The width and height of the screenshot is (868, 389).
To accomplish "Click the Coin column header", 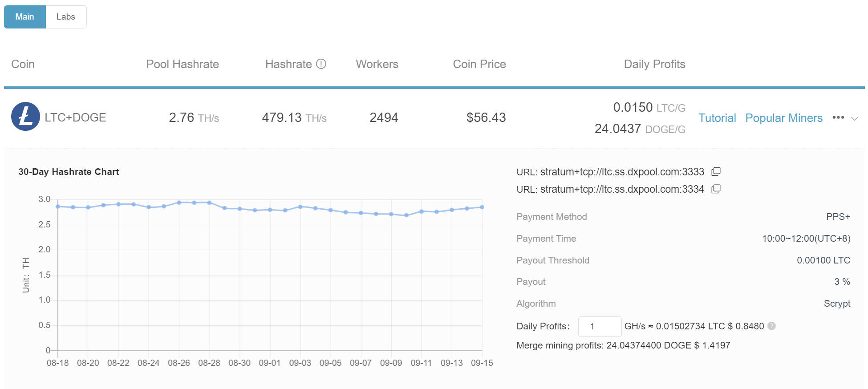I will tap(23, 64).
